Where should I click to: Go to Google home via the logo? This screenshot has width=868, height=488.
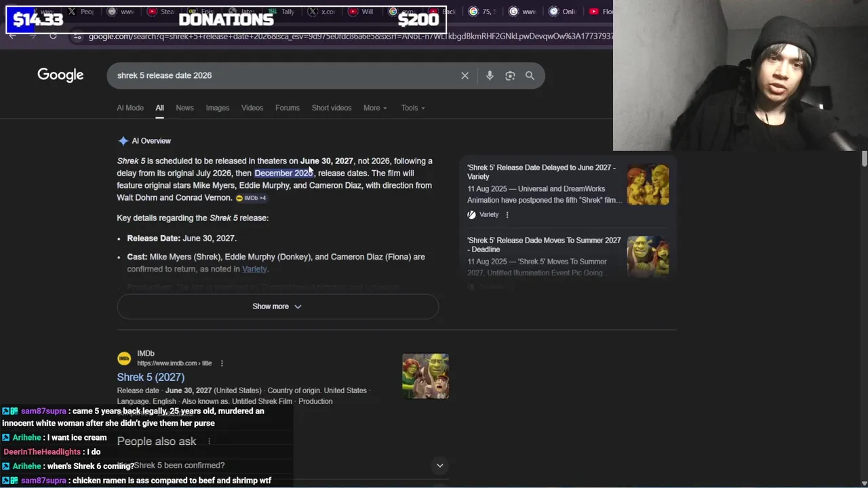pyautogui.click(x=60, y=75)
